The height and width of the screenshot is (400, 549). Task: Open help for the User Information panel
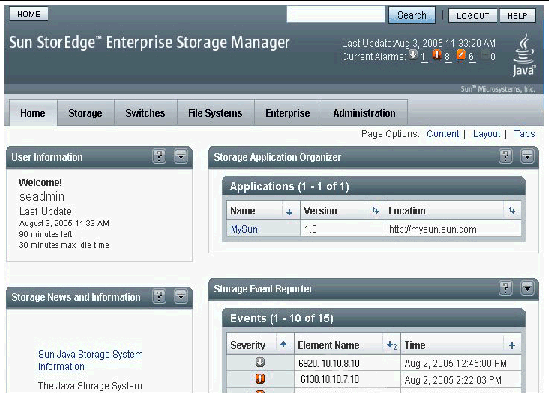coord(159,156)
